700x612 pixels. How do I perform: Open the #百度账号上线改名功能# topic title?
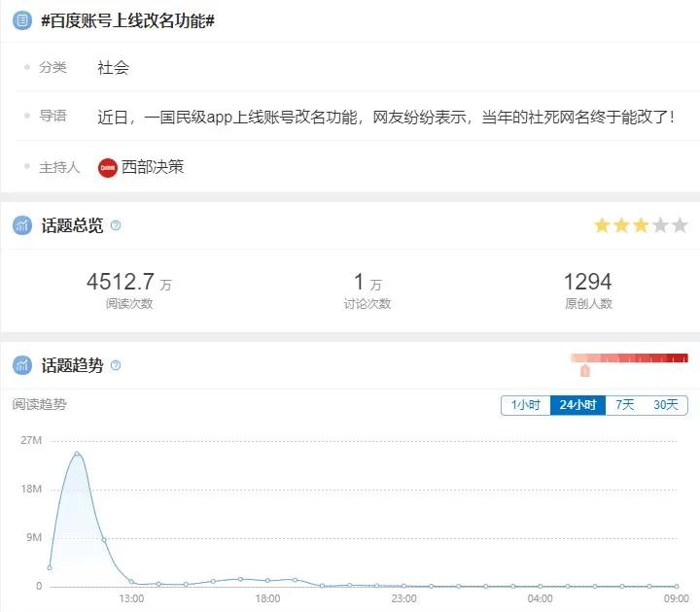coord(127,20)
